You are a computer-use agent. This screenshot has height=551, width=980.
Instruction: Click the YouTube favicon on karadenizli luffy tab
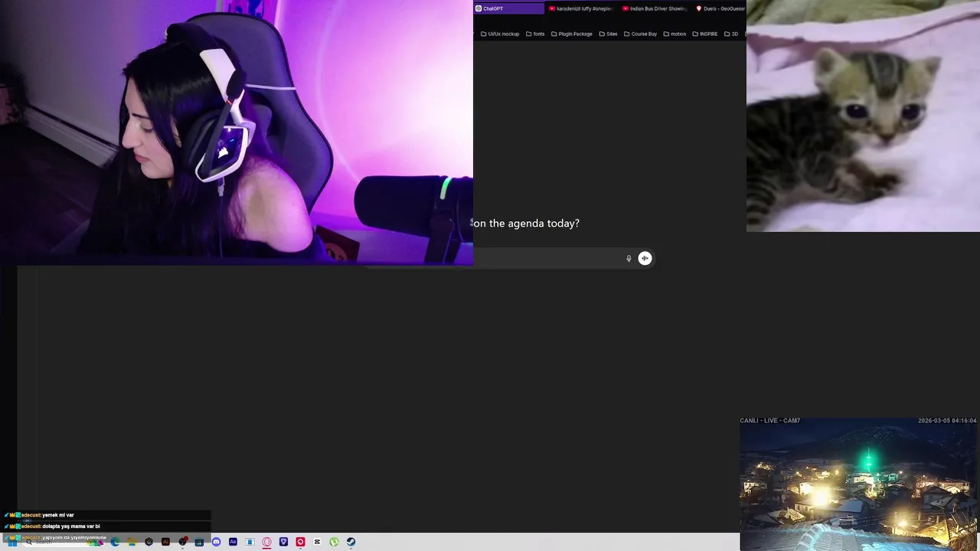point(552,8)
